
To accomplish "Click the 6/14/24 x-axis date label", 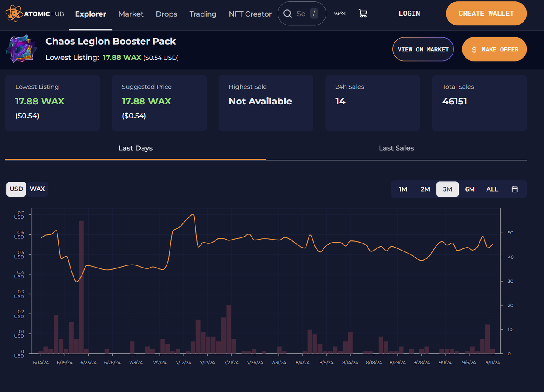I will 41,363.
